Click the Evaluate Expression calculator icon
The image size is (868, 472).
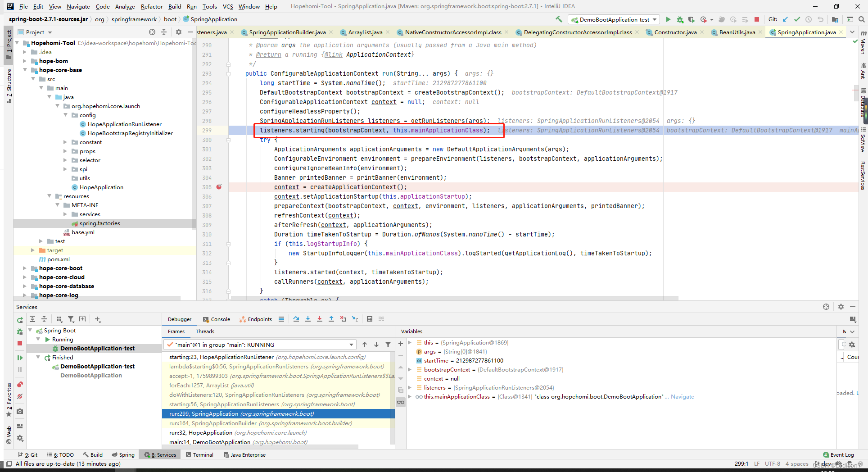click(370, 319)
